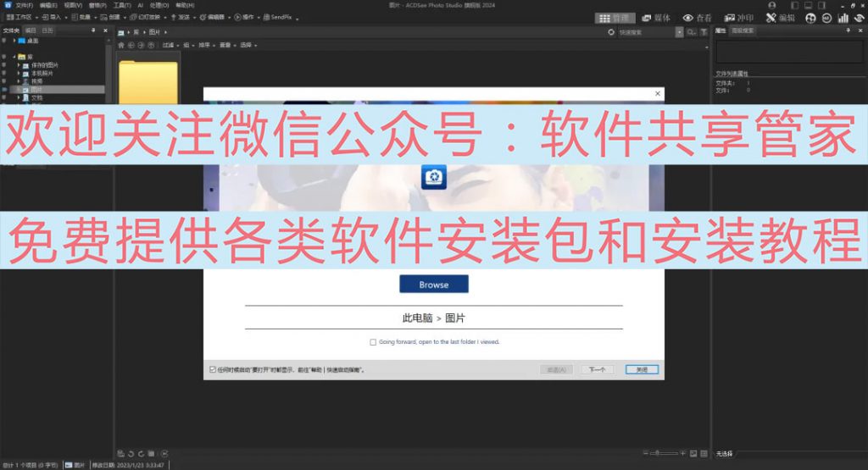Click the ACDSee camera logo in the dialog
868x470 pixels.
(x=434, y=177)
